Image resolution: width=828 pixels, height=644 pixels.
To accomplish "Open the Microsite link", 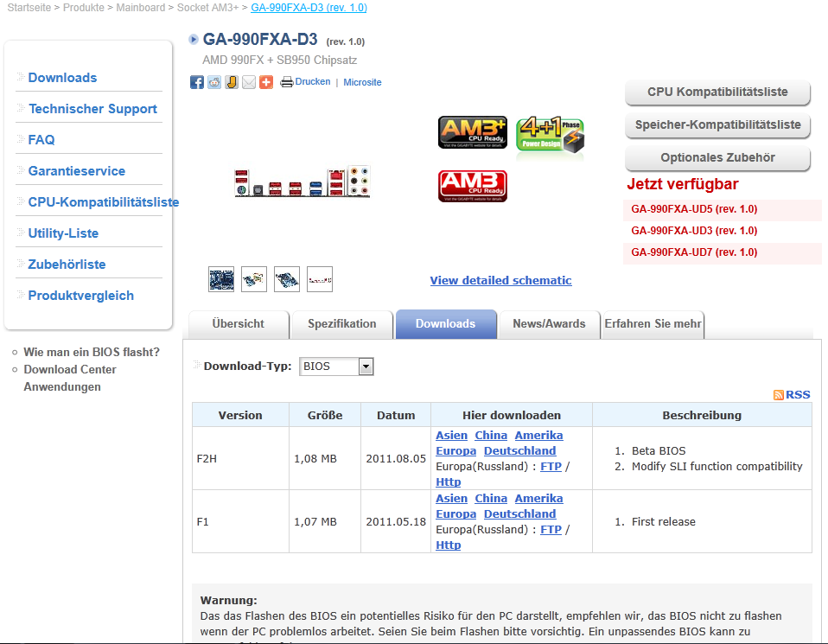I will coord(362,82).
